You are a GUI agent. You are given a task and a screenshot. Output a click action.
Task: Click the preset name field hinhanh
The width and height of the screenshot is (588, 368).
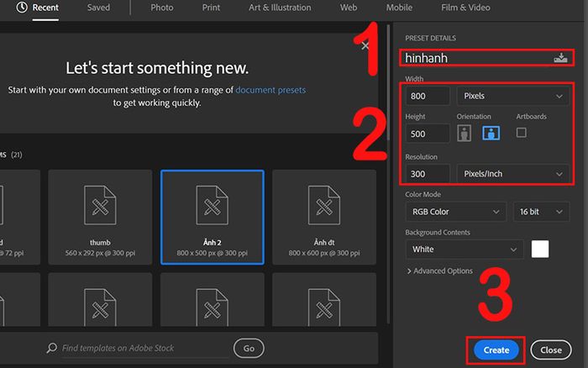(x=476, y=58)
